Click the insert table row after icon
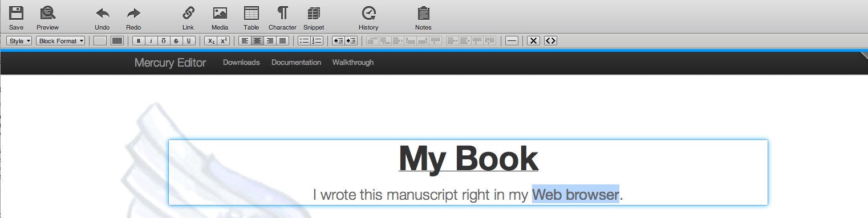Viewport: 868px width, 218px height. pyautogui.click(x=385, y=41)
